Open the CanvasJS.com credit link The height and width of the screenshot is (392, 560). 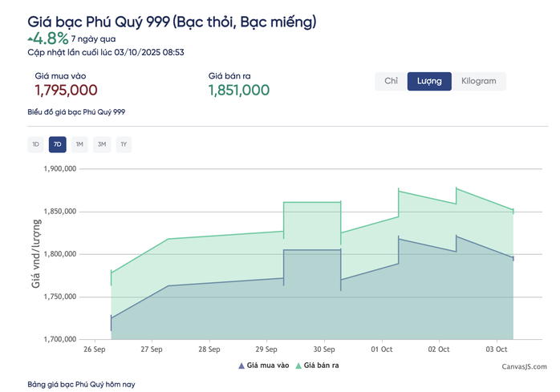(x=520, y=366)
